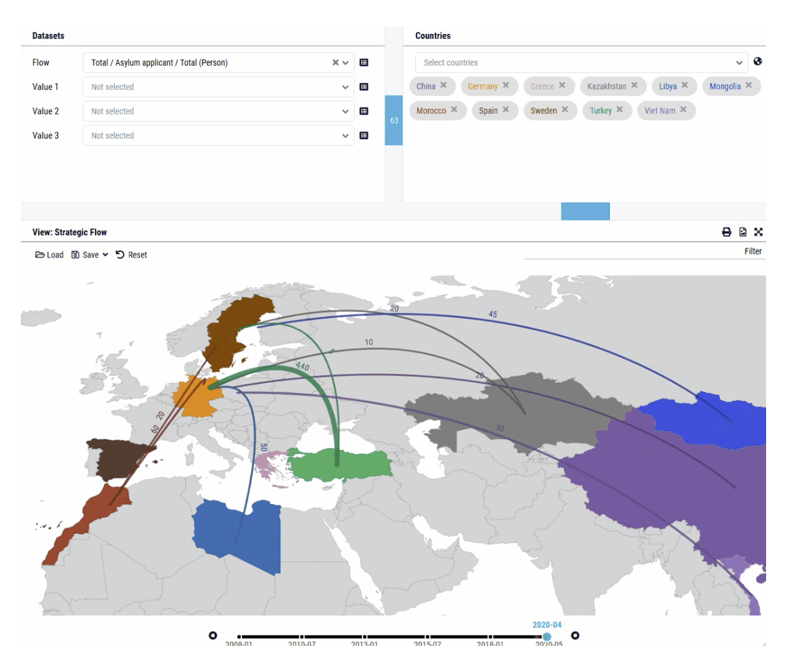Viewport: 798px width, 672px height.
Task: Remove the Turkey country tag
Action: click(620, 110)
